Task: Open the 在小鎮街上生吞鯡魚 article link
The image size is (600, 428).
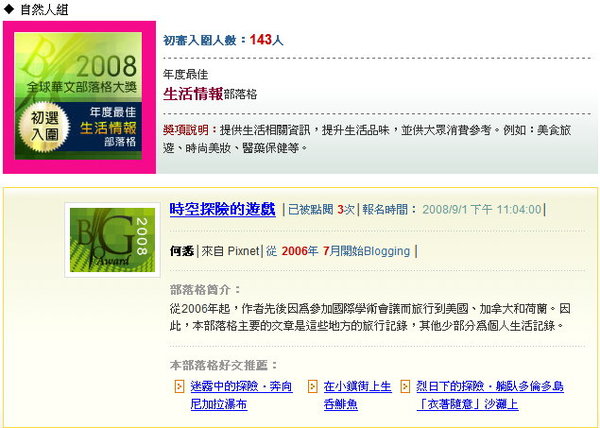Action: [357, 395]
